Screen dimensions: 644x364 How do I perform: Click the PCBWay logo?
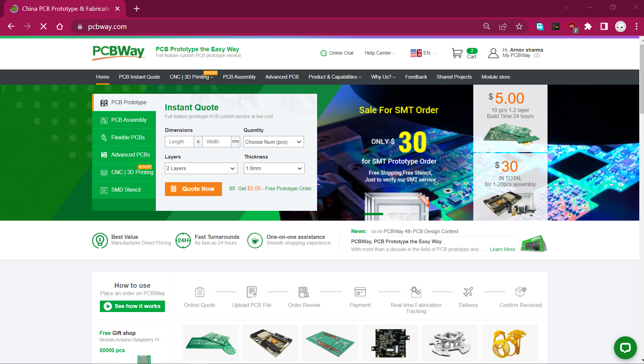[x=118, y=53]
